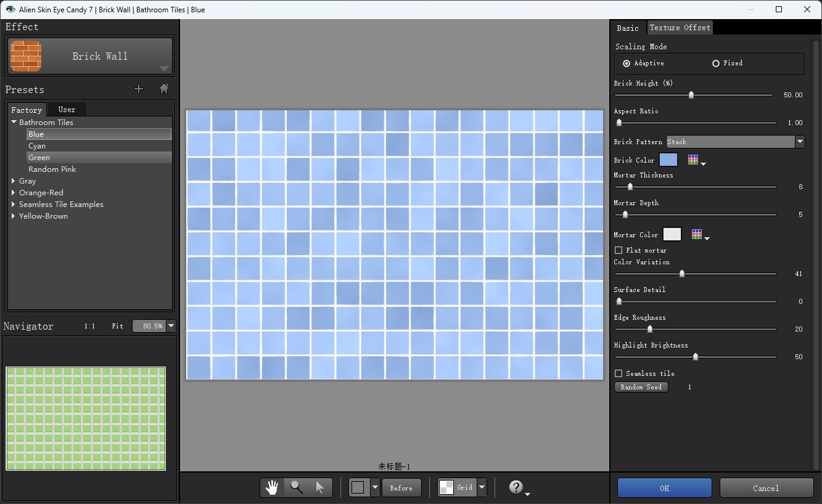Image resolution: width=822 pixels, height=504 pixels.
Task: Click the Brick Color blue swatch
Action: point(668,160)
